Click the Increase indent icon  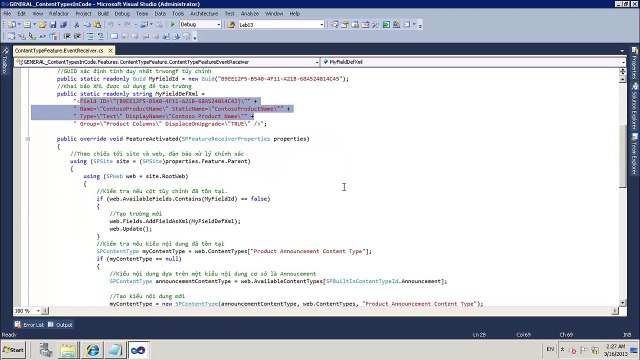click(x=77, y=36)
